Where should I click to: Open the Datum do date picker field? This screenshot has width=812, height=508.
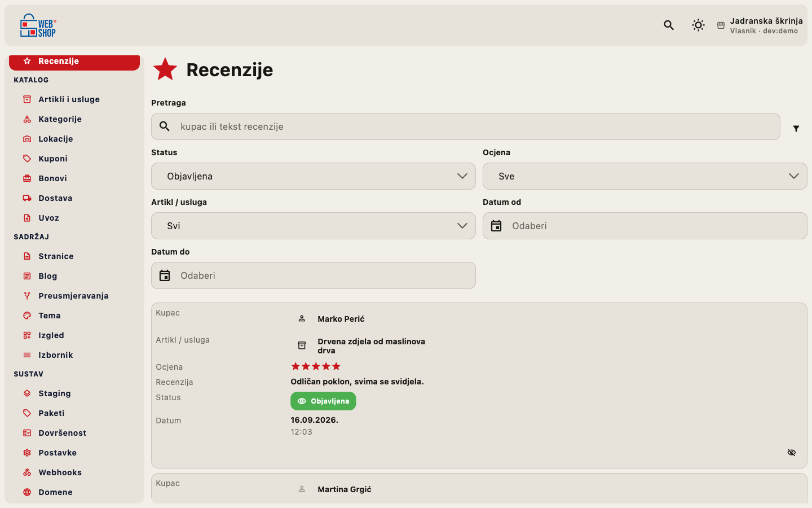pyautogui.click(x=314, y=275)
